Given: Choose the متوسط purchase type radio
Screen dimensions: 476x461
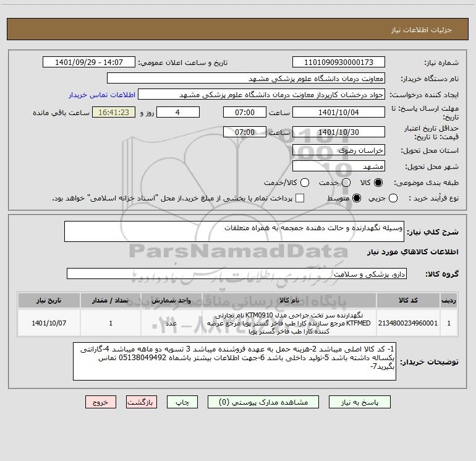Looking at the screenshot, I should (357, 198).
